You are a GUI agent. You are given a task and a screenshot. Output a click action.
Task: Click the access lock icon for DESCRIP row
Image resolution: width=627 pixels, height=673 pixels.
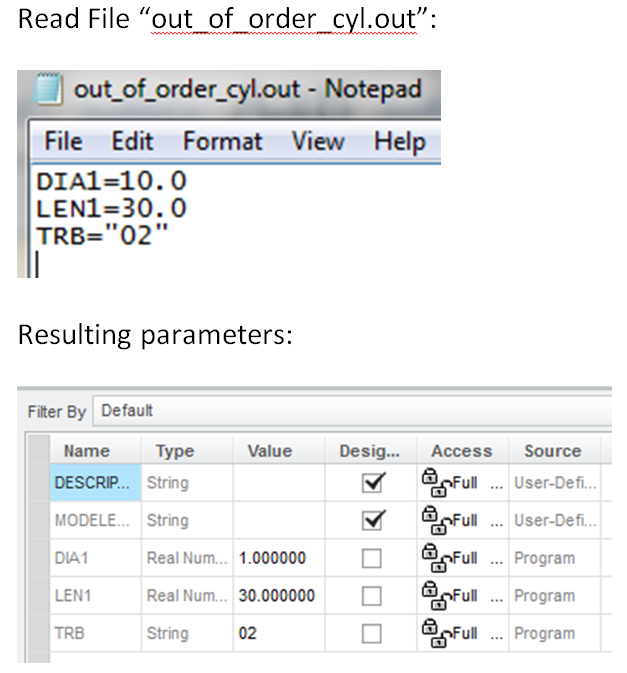436,483
